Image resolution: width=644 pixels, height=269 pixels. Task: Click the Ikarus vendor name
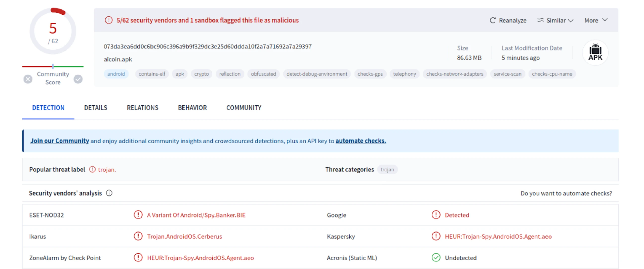[37, 237]
